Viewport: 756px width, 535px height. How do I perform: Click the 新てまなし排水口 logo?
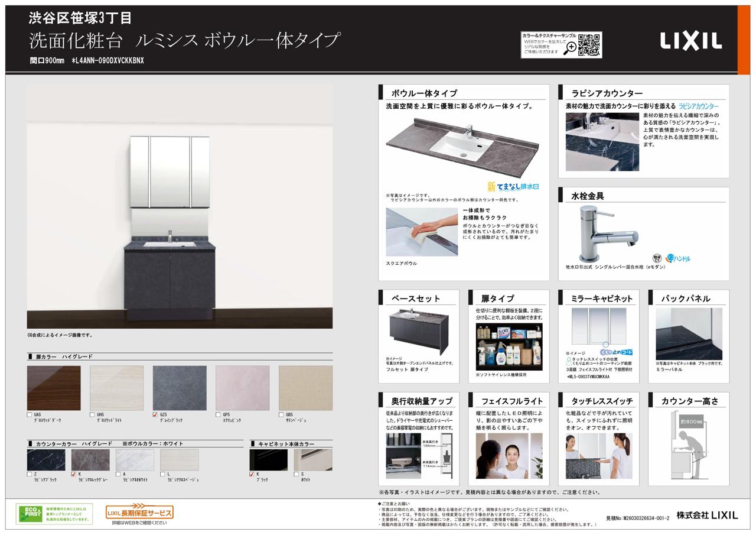513,186
